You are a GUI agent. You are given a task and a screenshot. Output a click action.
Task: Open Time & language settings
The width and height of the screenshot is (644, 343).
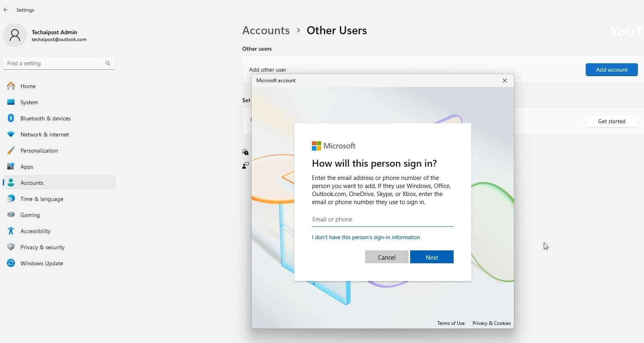point(59,198)
